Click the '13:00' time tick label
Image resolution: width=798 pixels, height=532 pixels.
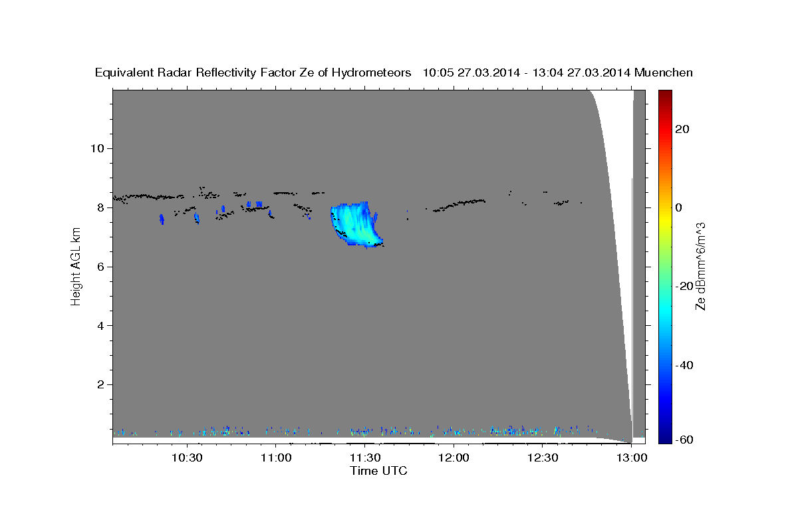click(x=632, y=458)
